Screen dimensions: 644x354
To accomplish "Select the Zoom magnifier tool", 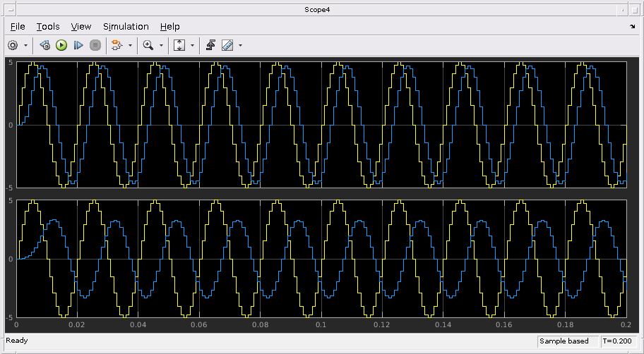I will pyautogui.click(x=148, y=45).
